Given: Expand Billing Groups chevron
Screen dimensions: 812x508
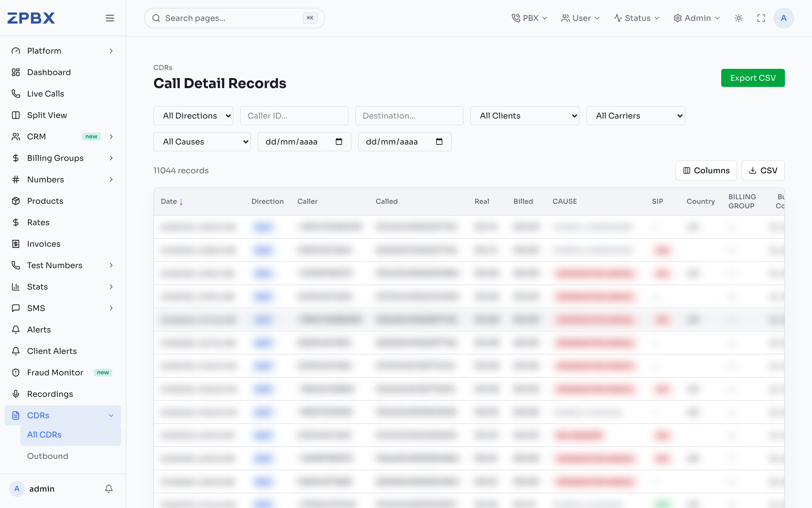Looking at the screenshot, I should click(x=111, y=158).
